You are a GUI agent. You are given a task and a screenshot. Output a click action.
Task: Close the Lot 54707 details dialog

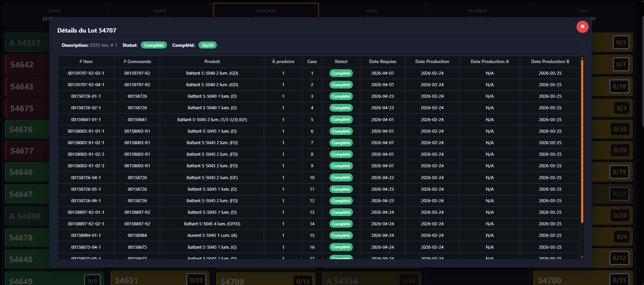(x=582, y=26)
